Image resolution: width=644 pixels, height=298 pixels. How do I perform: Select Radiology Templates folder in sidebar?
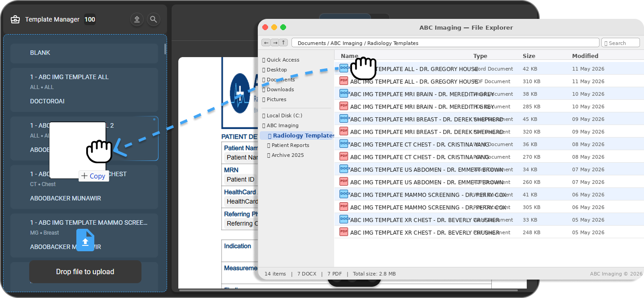point(296,135)
